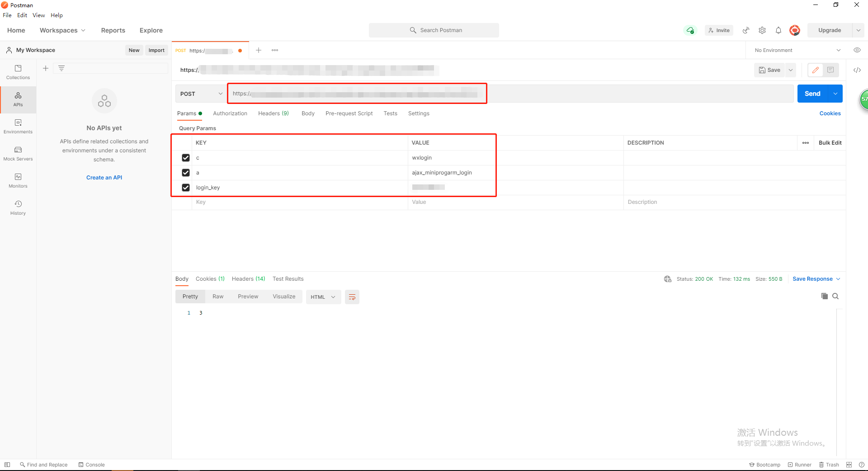Open tab options three-dot menu

pos(275,50)
